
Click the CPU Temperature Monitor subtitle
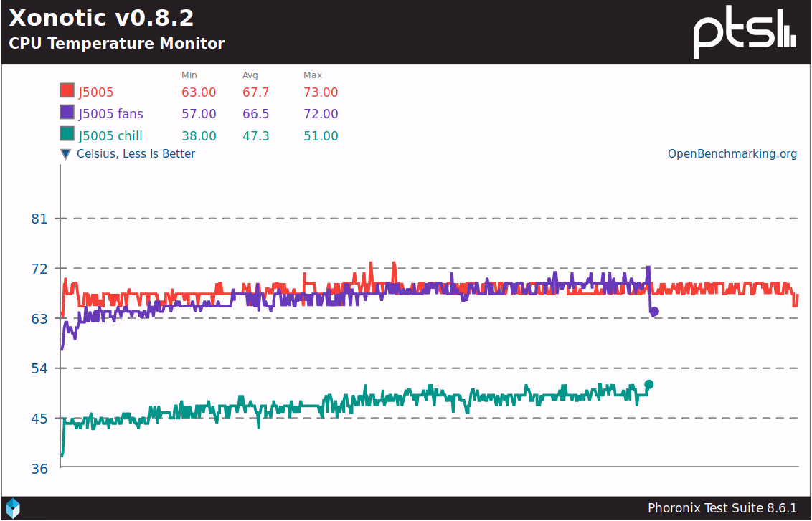pyautogui.click(x=116, y=44)
